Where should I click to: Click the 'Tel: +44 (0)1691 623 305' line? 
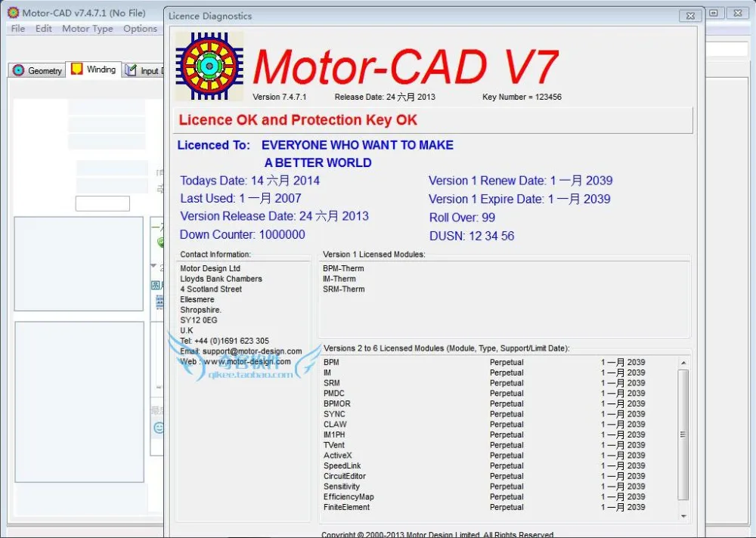(225, 341)
